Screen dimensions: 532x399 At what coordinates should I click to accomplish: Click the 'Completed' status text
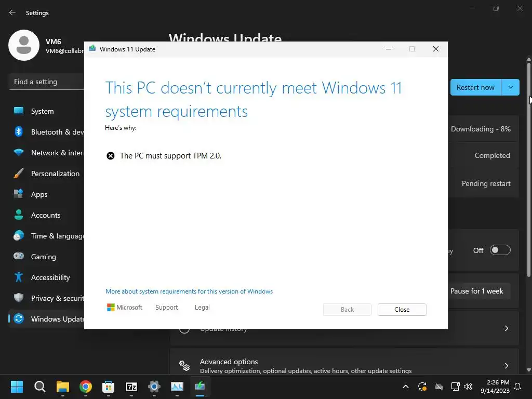tap(493, 155)
